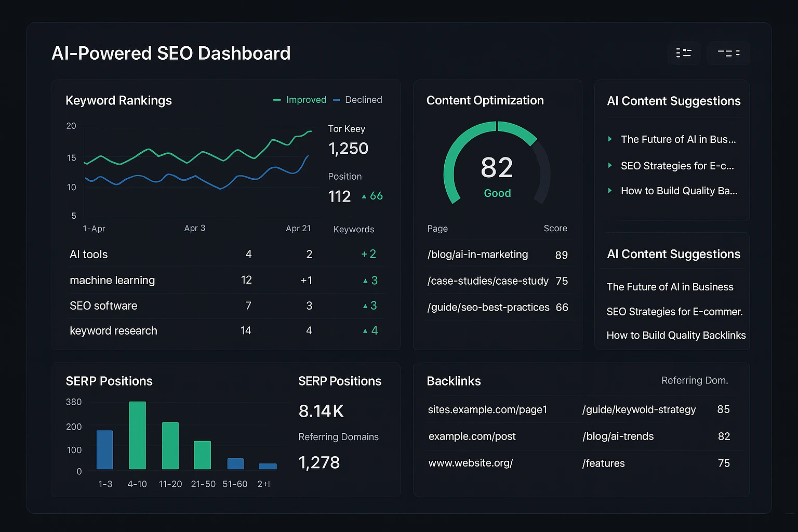The image size is (798, 532).
Task: Click the 4-10 bar in SERP chart
Action: tap(137, 435)
